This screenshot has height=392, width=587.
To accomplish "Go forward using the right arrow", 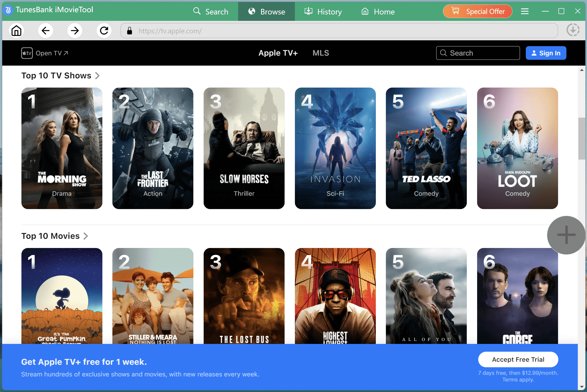I will pos(75,31).
